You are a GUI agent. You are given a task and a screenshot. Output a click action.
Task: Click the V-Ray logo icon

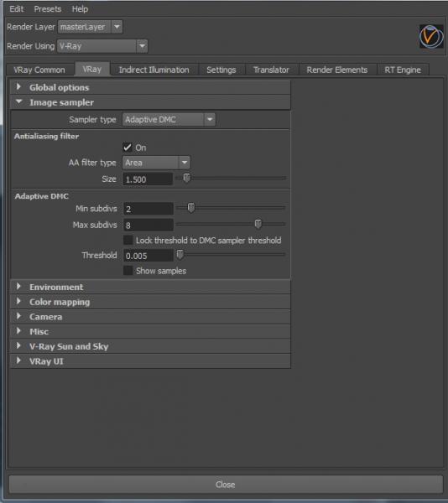431,37
